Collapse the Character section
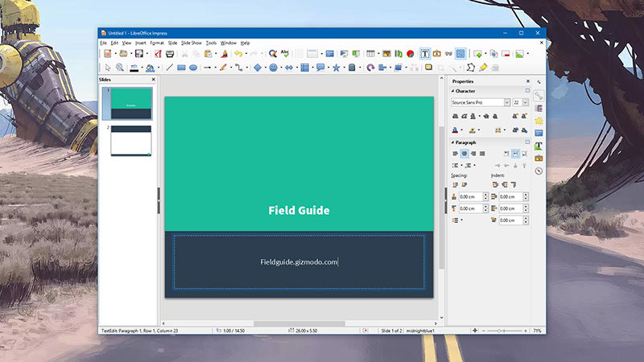Viewport: 644px width, 362px height. pos(452,91)
